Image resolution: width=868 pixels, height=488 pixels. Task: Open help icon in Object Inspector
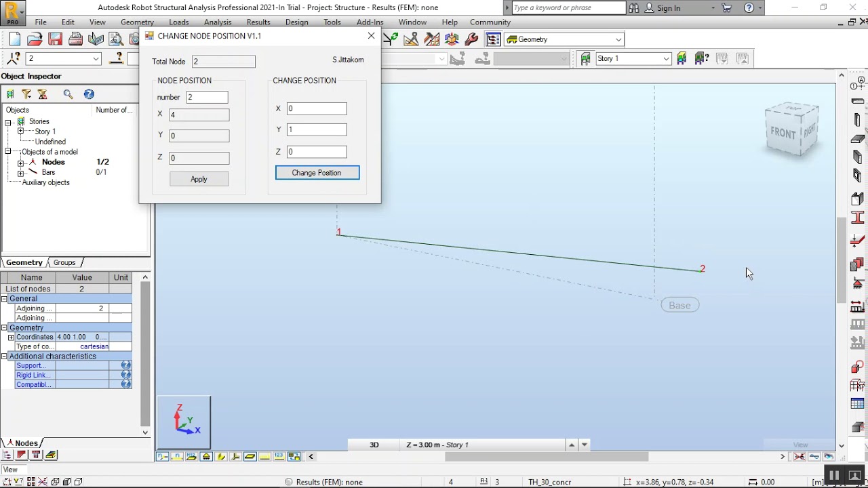tap(89, 94)
